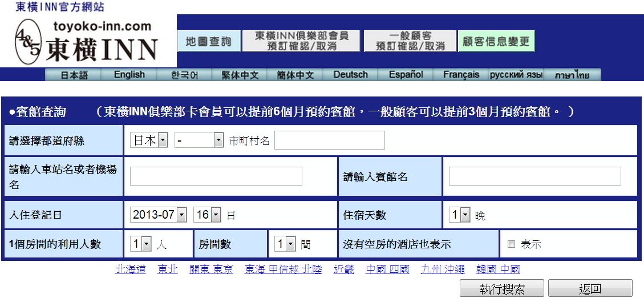644x302 pixels.
Task: Switch language to Español
Action: click(x=406, y=75)
